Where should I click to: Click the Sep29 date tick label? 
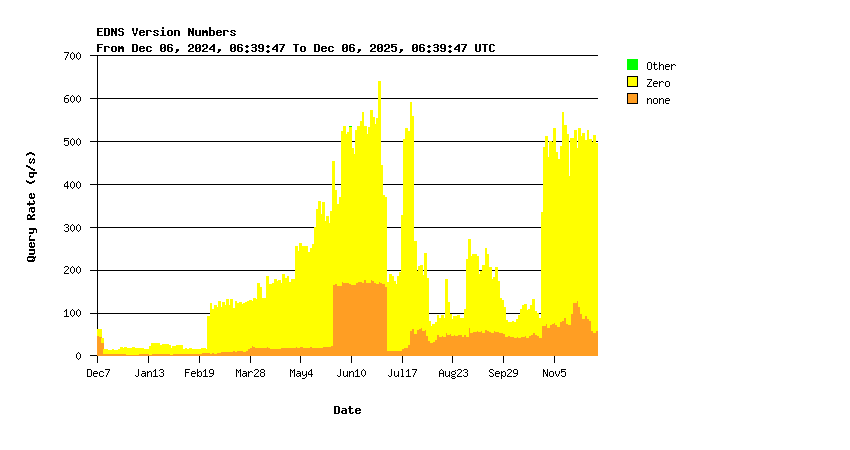pyautogui.click(x=503, y=373)
